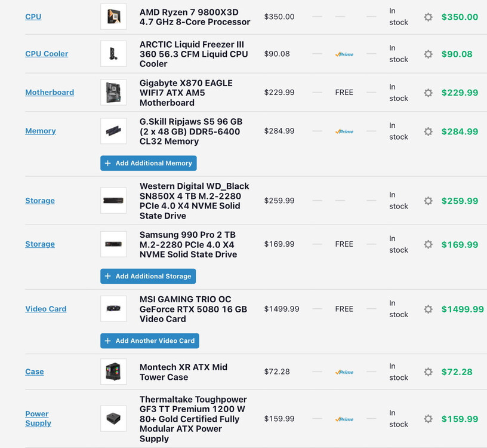This screenshot has width=487, height=448.
Task: Open gear options for the RTX 5080 row
Action: click(428, 309)
